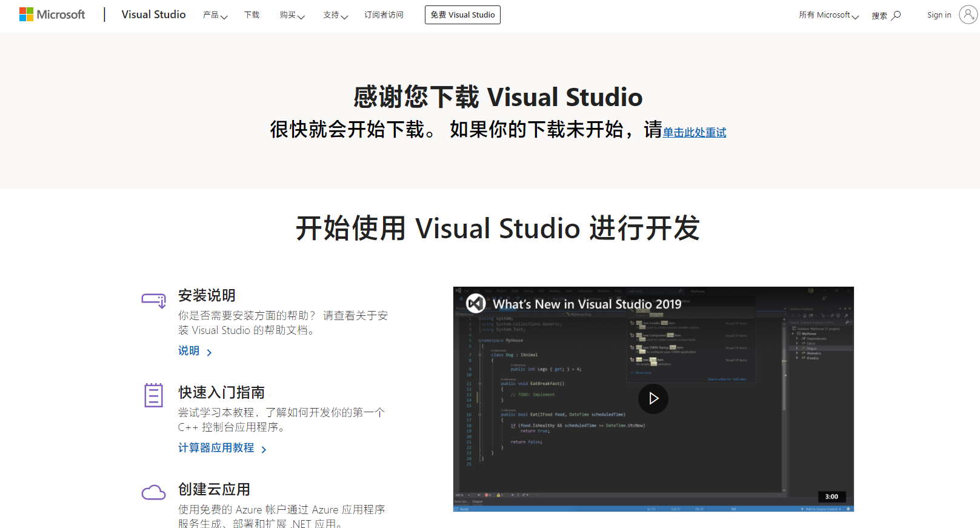980x528 pixels.
Task: Open the Visual Studio home link
Action: click(153, 15)
